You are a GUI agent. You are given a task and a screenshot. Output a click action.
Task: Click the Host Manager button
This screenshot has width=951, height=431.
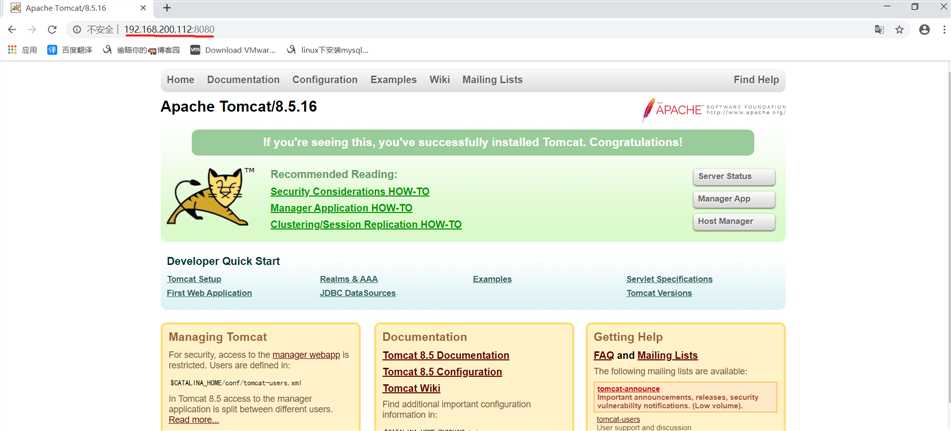734,221
